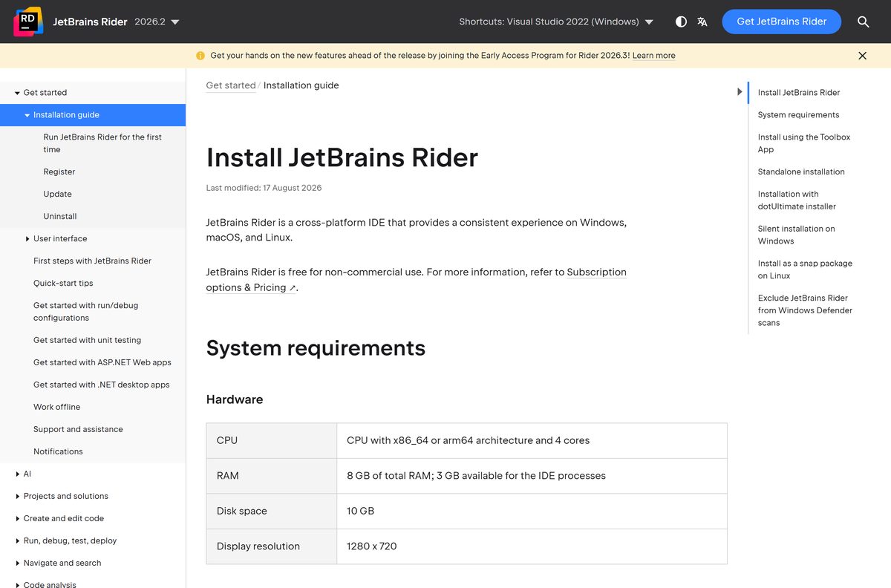Open Get started with .NET desktop apps
The width and height of the screenshot is (891, 588).
102,385
